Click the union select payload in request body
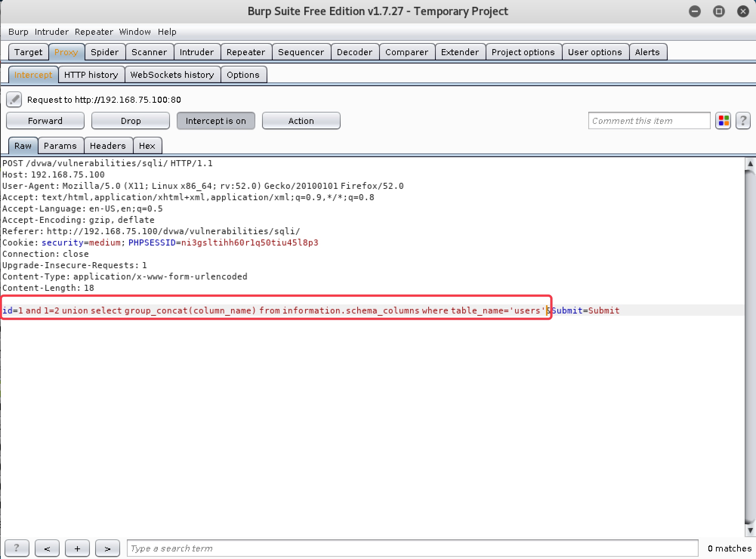The height and width of the screenshot is (559, 756). pos(281,310)
